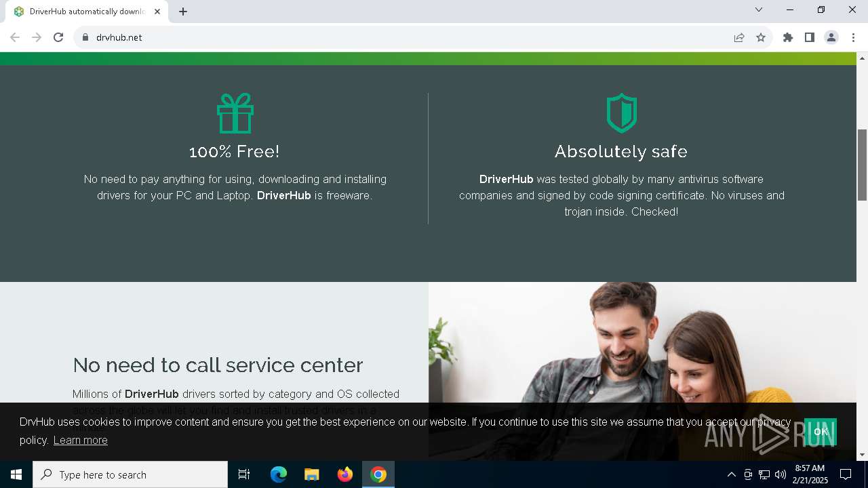View site information padlock icon
Viewport: 868px width, 488px height.
click(x=85, y=37)
